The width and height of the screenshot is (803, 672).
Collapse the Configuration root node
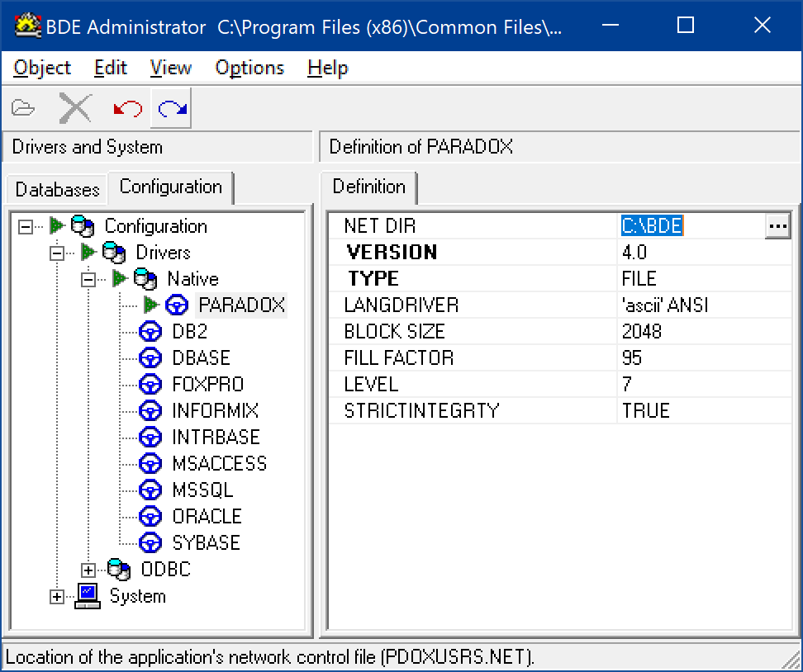tap(25, 226)
